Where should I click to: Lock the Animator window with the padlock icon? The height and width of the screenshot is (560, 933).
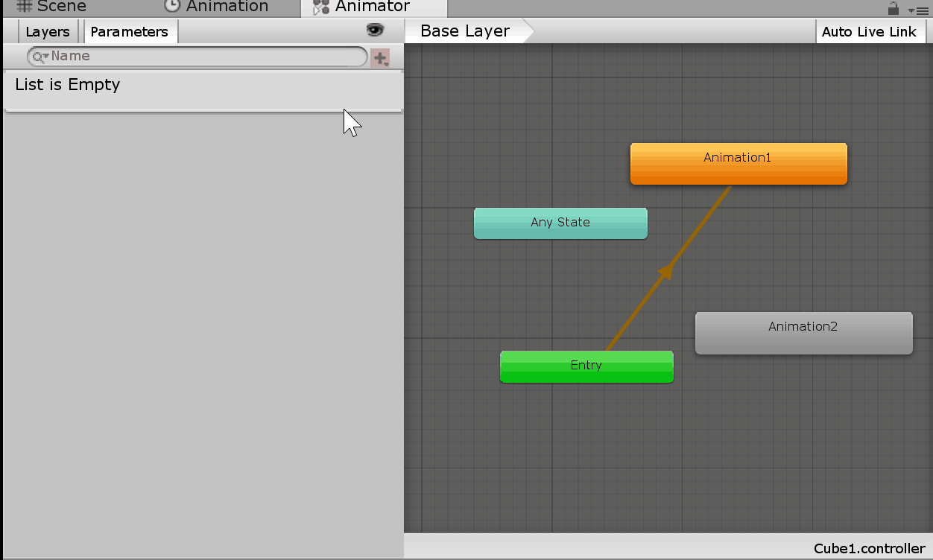click(x=893, y=9)
